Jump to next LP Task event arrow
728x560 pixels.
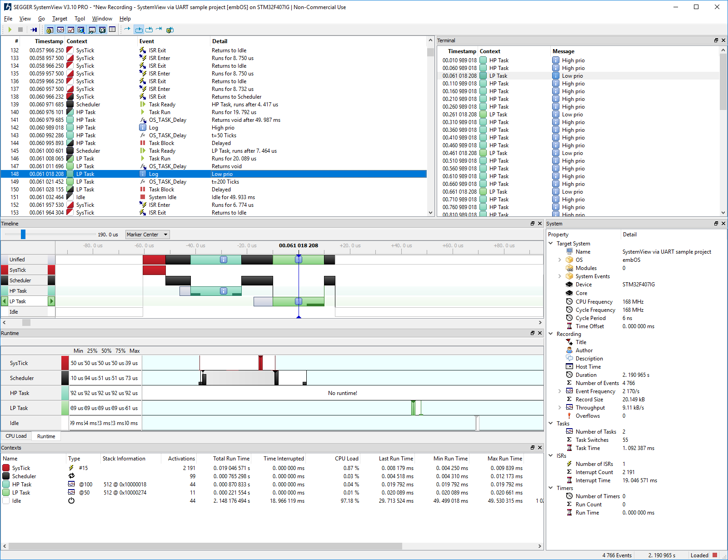click(51, 301)
